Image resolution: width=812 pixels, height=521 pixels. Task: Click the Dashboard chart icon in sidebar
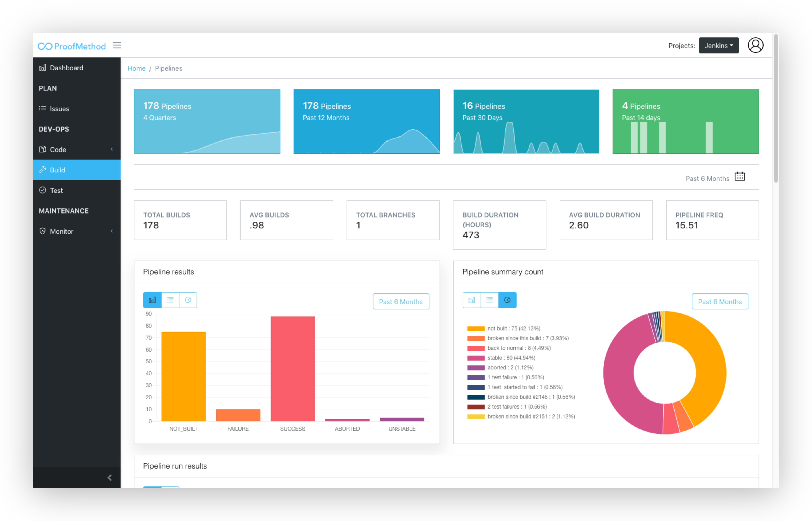pyautogui.click(x=42, y=68)
